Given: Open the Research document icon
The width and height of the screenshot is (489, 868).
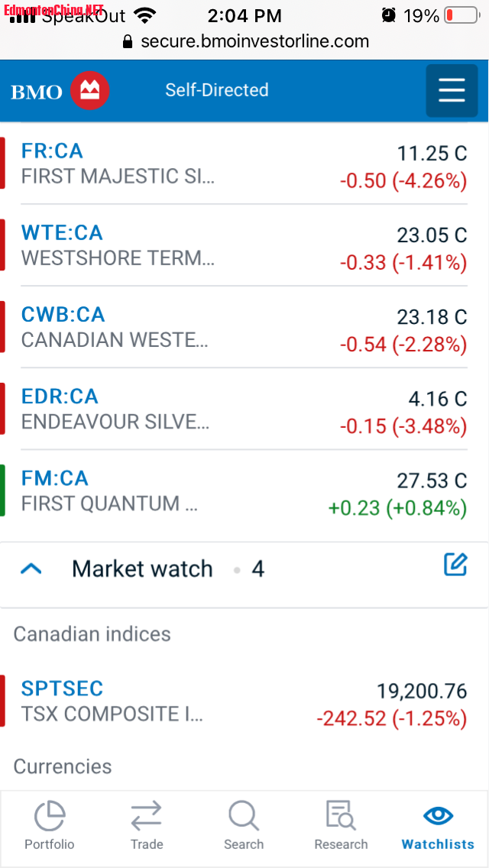Looking at the screenshot, I should coord(341,817).
